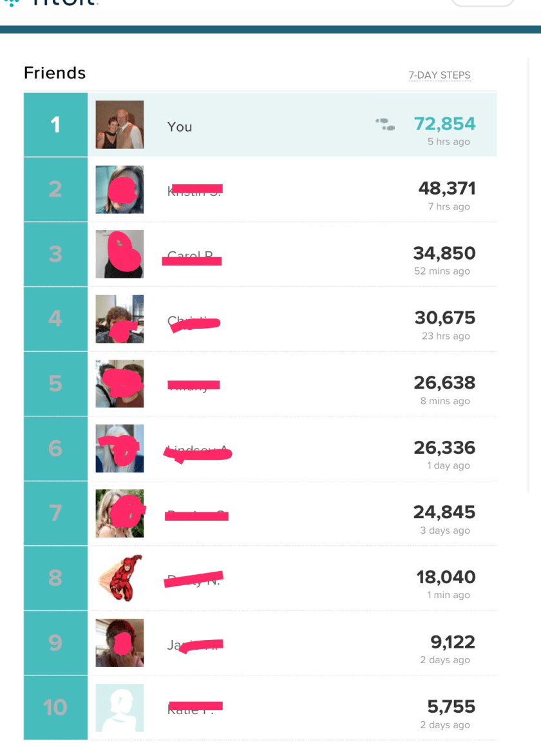Image resolution: width=541 pixels, height=756 pixels.
Task: Click the rounded button at top right
Action: pos(483,3)
